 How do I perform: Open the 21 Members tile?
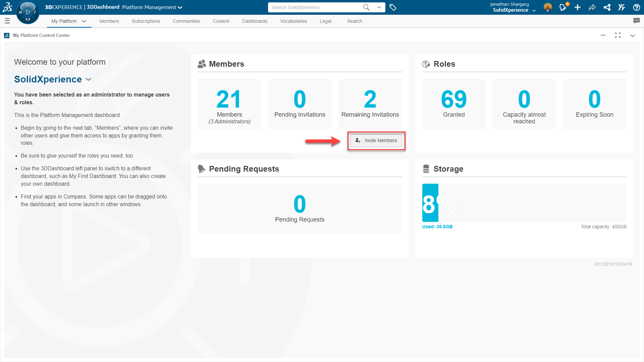point(229,104)
